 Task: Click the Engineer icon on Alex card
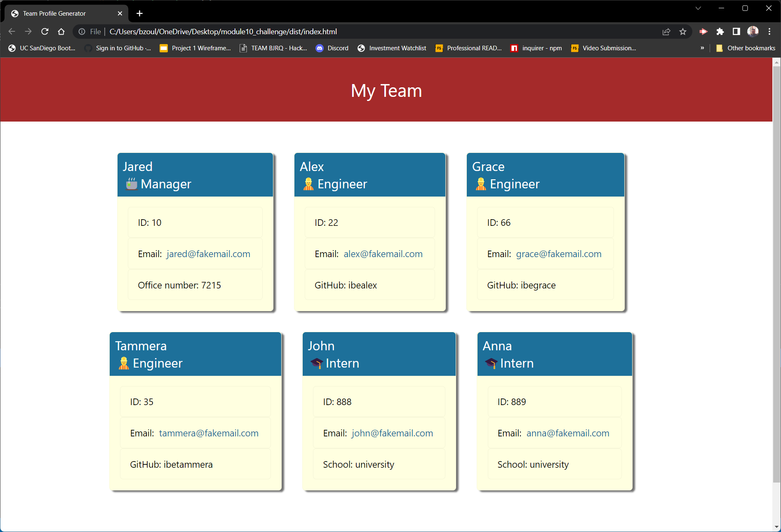[x=308, y=184]
